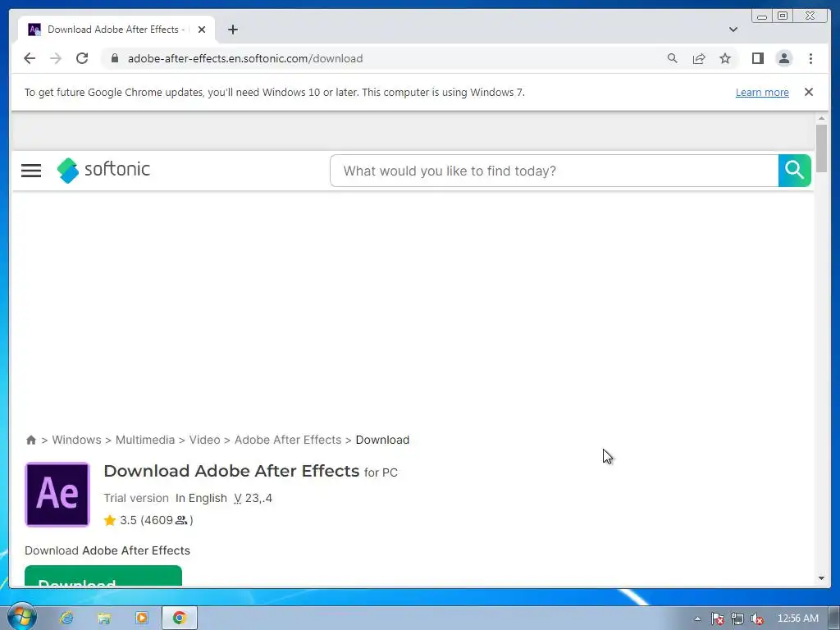Click the green search magnifier button
Viewport: 840px width, 630px height.
(794, 171)
